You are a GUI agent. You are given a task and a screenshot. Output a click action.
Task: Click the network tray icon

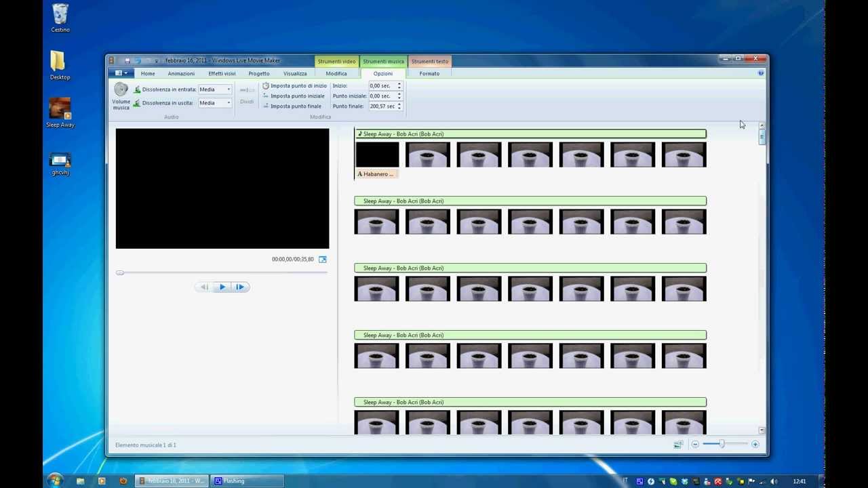point(763,482)
